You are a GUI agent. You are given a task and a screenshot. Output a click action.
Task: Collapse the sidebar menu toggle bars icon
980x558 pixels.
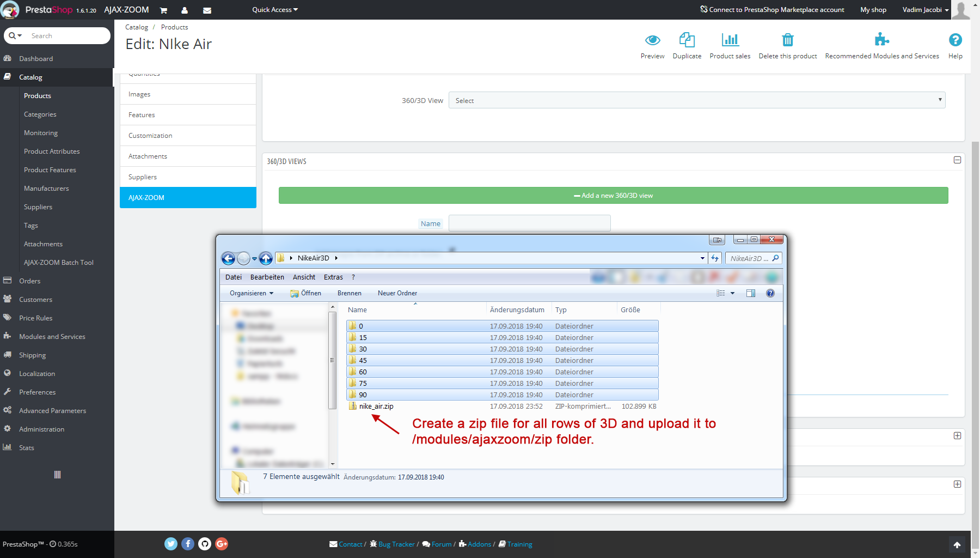(x=57, y=475)
